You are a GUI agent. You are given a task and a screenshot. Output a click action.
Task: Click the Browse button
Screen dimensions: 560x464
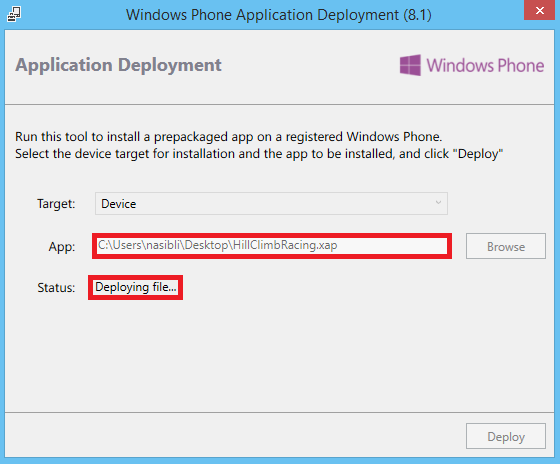[x=506, y=246]
